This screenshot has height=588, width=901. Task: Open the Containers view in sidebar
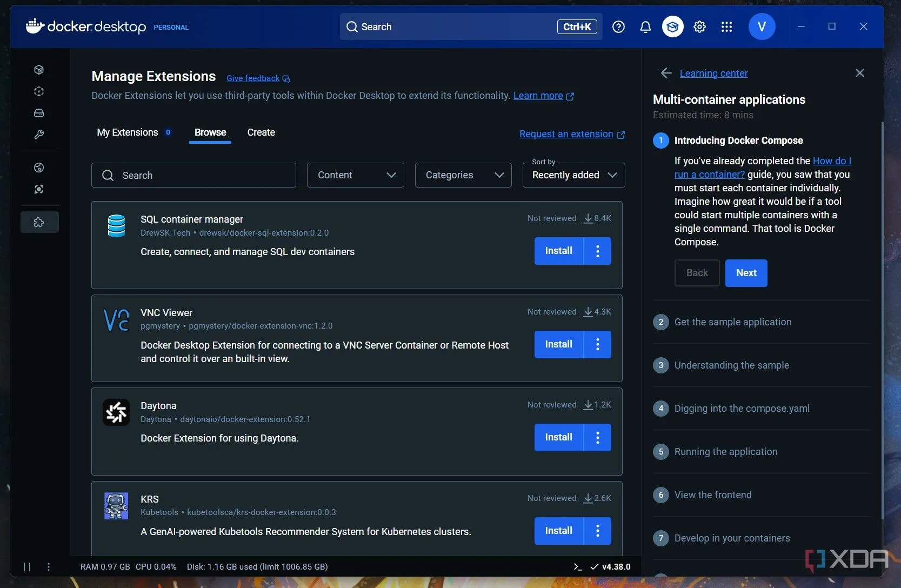click(39, 70)
